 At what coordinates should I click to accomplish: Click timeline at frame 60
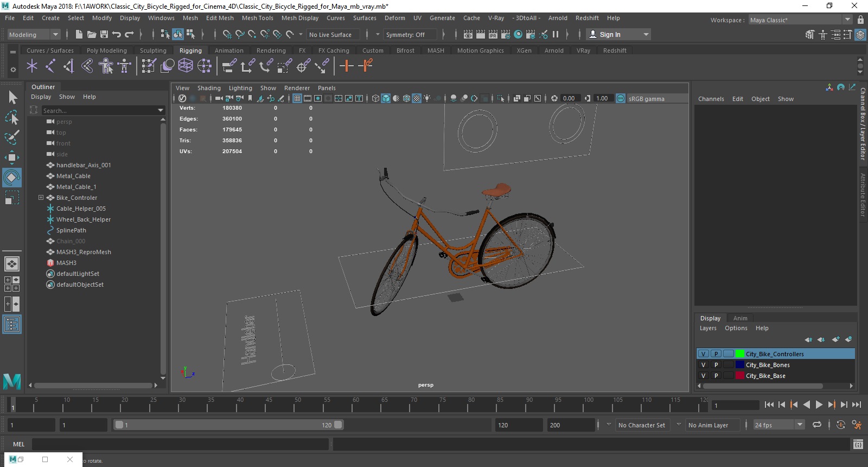click(x=356, y=405)
